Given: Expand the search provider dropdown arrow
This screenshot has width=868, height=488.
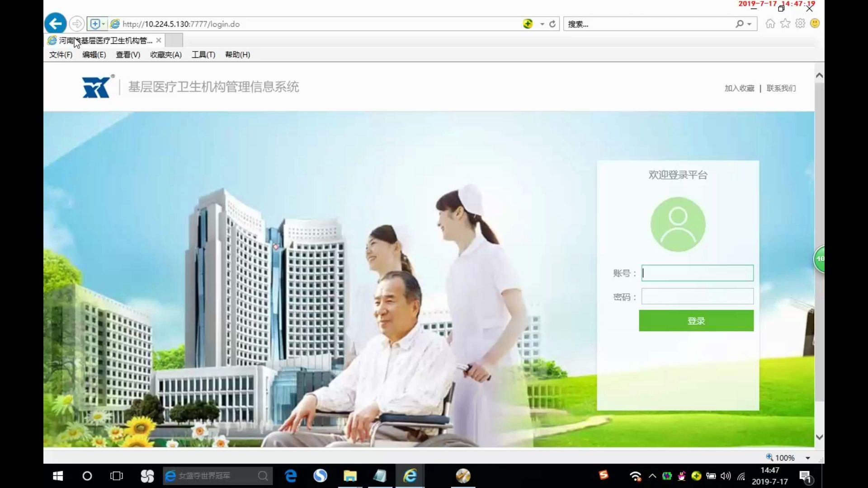Looking at the screenshot, I should pos(749,24).
